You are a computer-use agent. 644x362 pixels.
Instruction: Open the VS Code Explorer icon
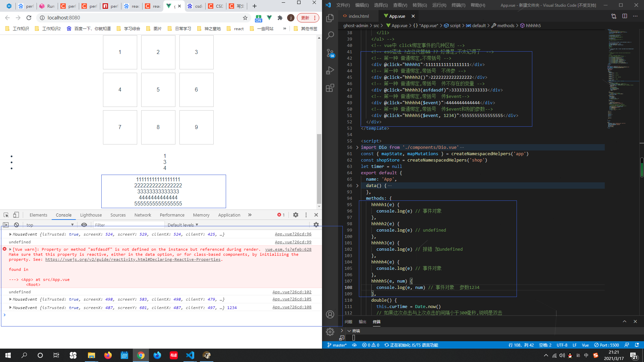[330, 18]
